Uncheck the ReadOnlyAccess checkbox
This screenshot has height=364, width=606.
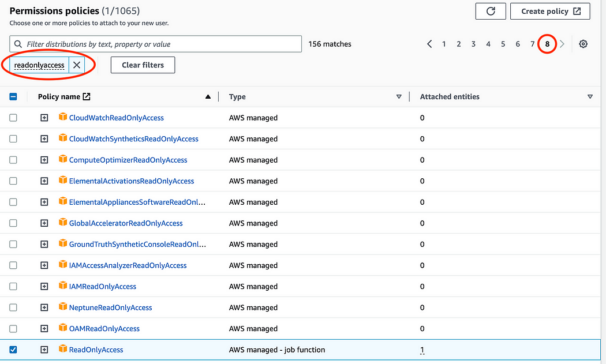coord(13,350)
